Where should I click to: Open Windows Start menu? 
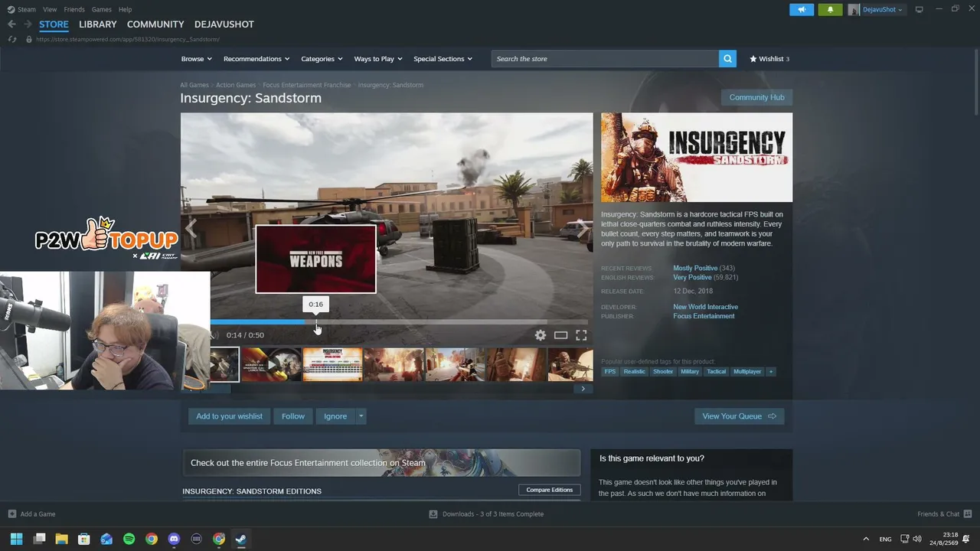(16, 539)
